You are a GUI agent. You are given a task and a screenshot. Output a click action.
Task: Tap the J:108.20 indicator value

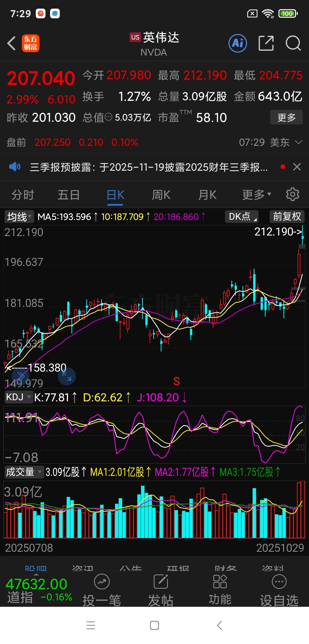[x=162, y=397]
